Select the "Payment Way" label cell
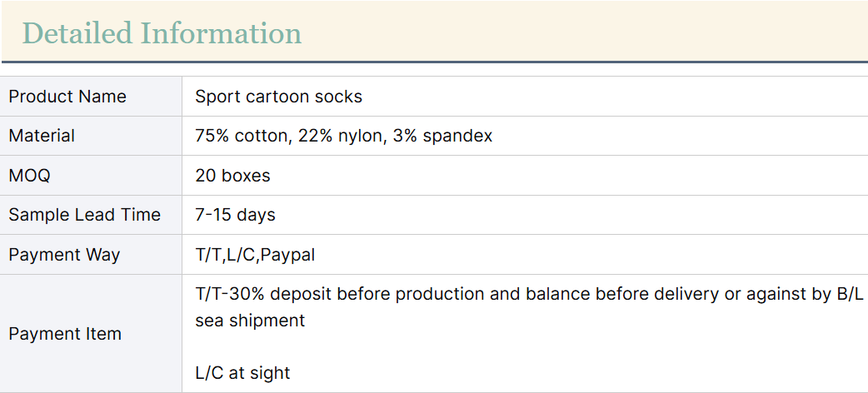Image resolution: width=868 pixels, height=393 pixels. click(64, 255)
